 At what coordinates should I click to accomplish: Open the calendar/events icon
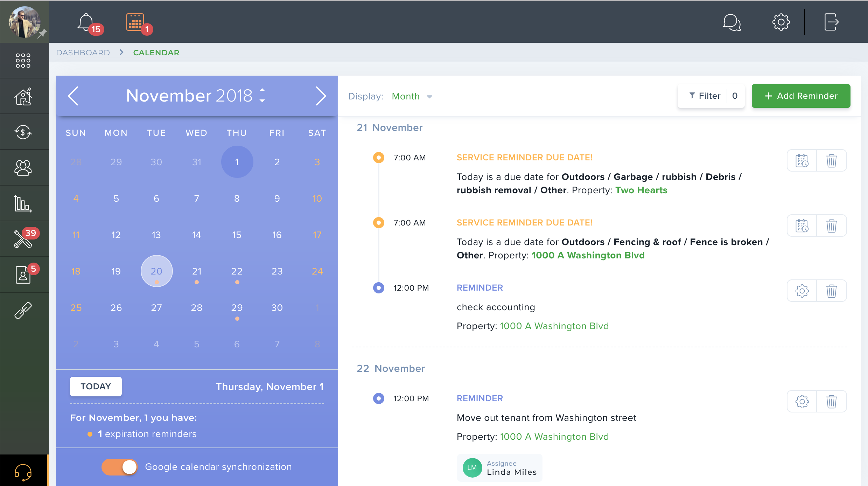pyautogui.click(x=135, y=21)
